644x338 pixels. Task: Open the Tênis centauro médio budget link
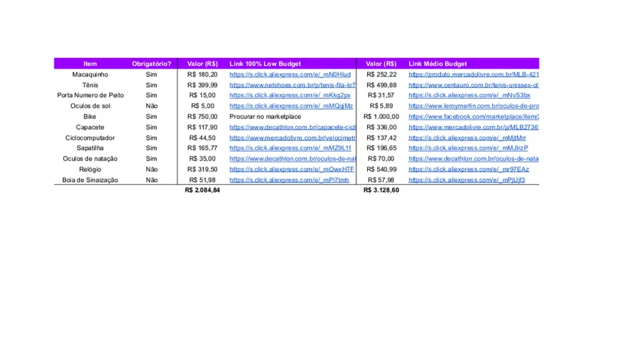(x=474, y=85)
